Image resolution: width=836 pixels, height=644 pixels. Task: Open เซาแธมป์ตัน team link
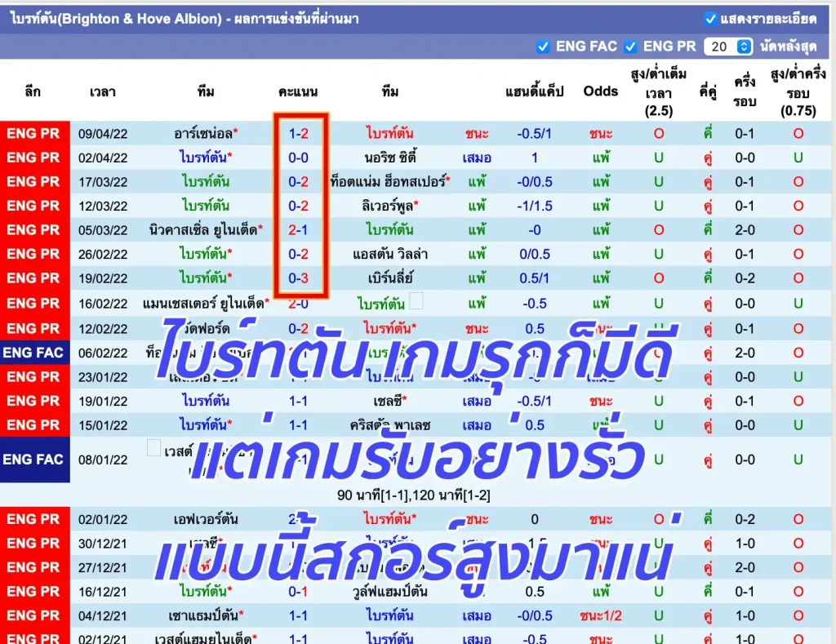coord(206,615)
